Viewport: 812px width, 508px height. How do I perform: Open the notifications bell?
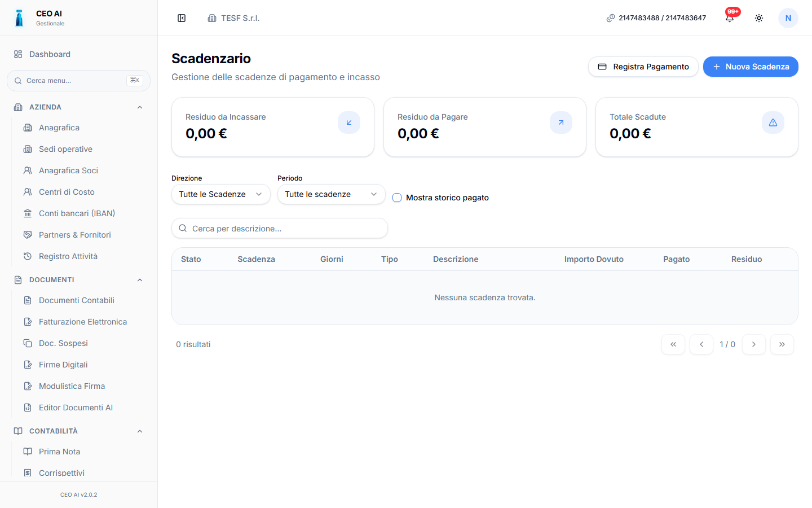coord(730,18)
